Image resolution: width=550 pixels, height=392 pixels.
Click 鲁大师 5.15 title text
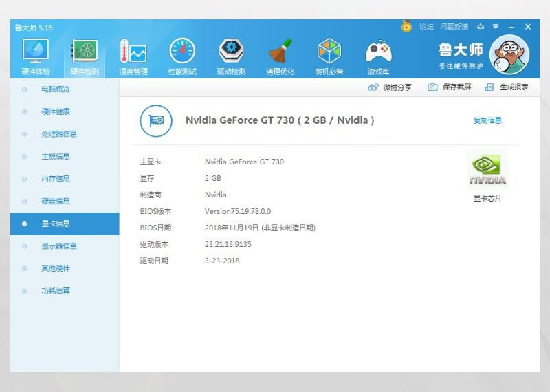point(34,28)
